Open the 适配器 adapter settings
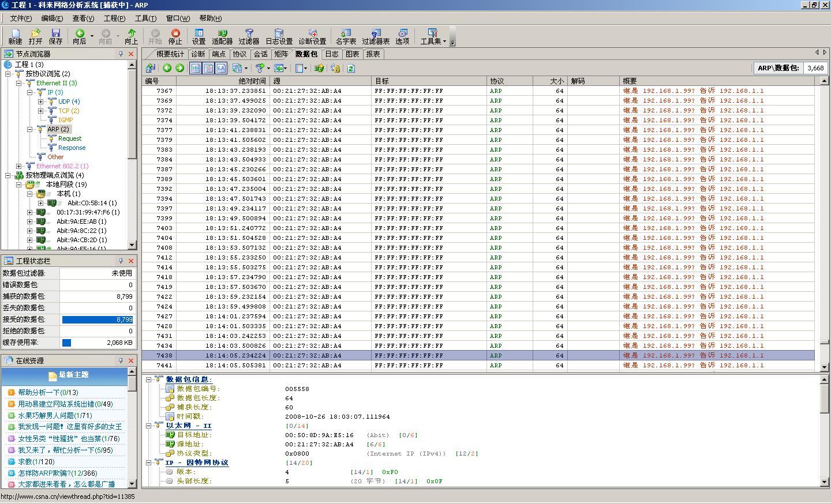Image resolution: width=831 pixels, height=504 pixels. click(x=222, y=36)
